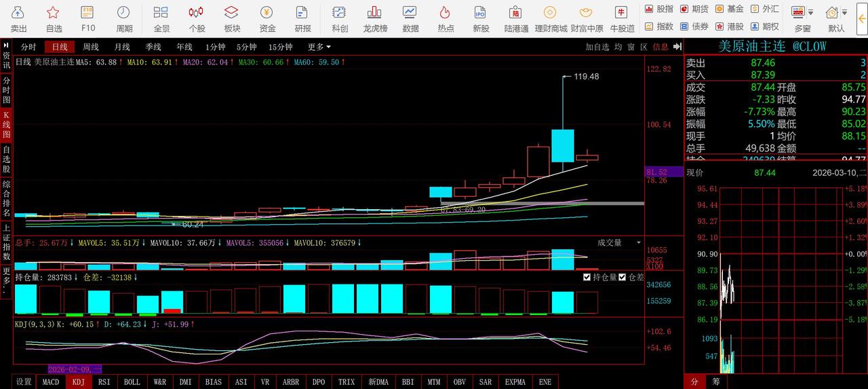Open the 个股 candlestick stock icon
Image resolution: width=868 pixels, height=389 pixels.
tap(197, 19)
